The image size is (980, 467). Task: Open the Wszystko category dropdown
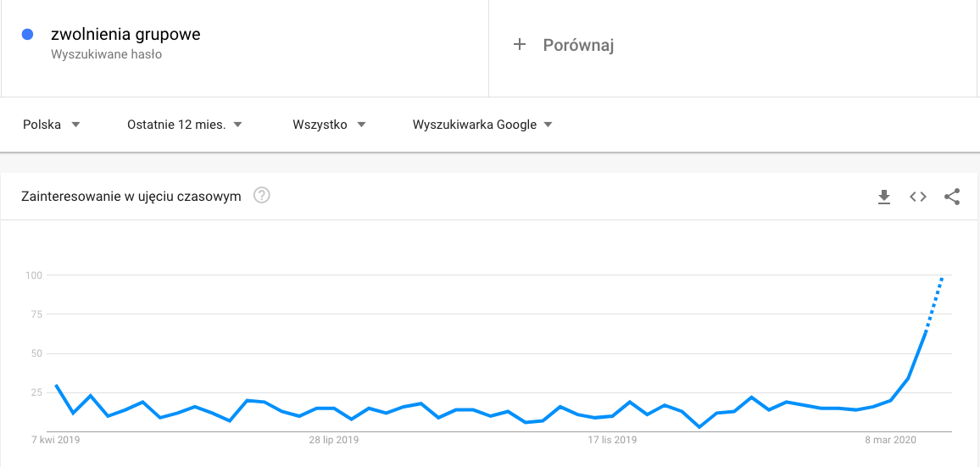coord(329,125)
